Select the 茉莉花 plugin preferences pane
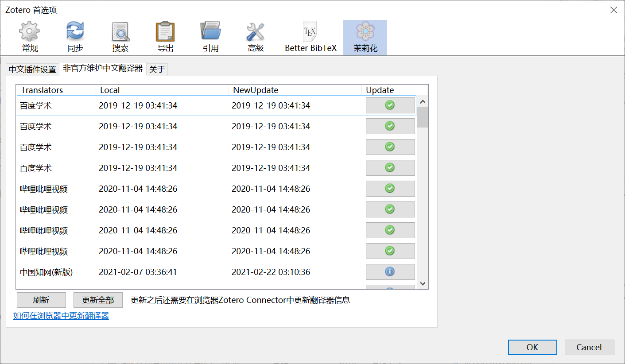 [365, 38]
